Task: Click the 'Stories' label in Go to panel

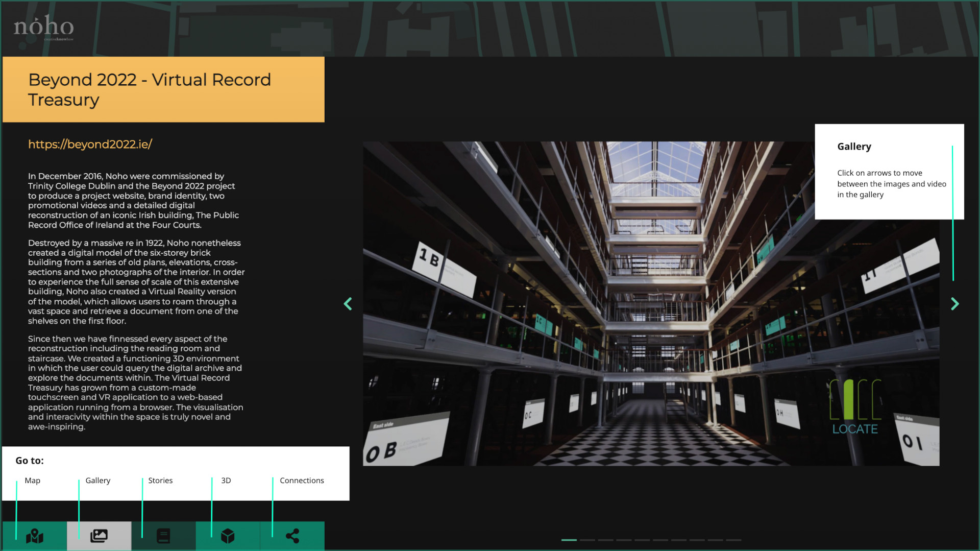Action: [160, 481]
